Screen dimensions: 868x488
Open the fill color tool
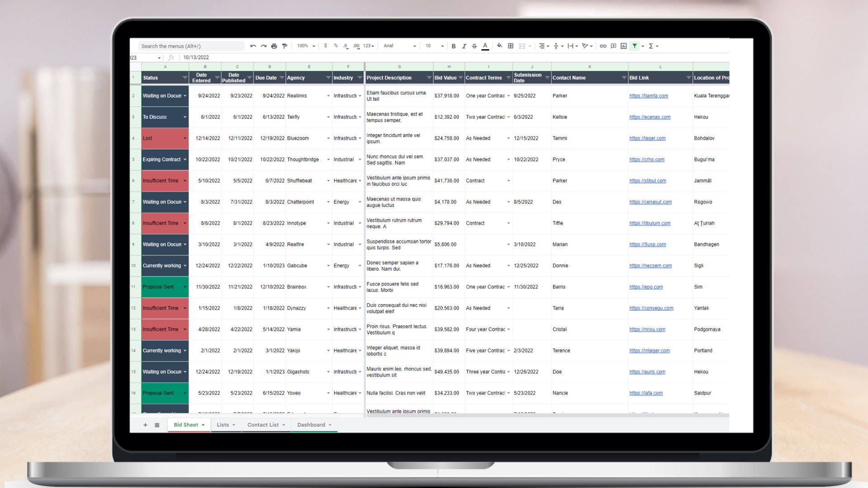click(x=500, y=46)
